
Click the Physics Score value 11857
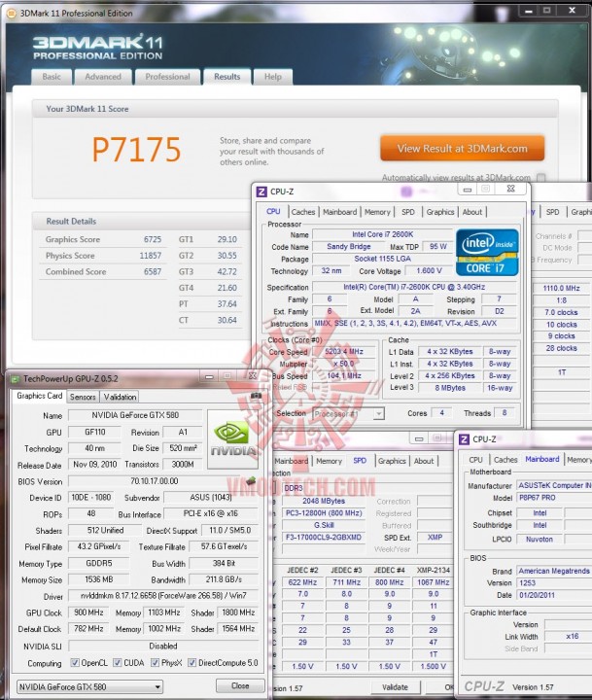click(150, 256)
